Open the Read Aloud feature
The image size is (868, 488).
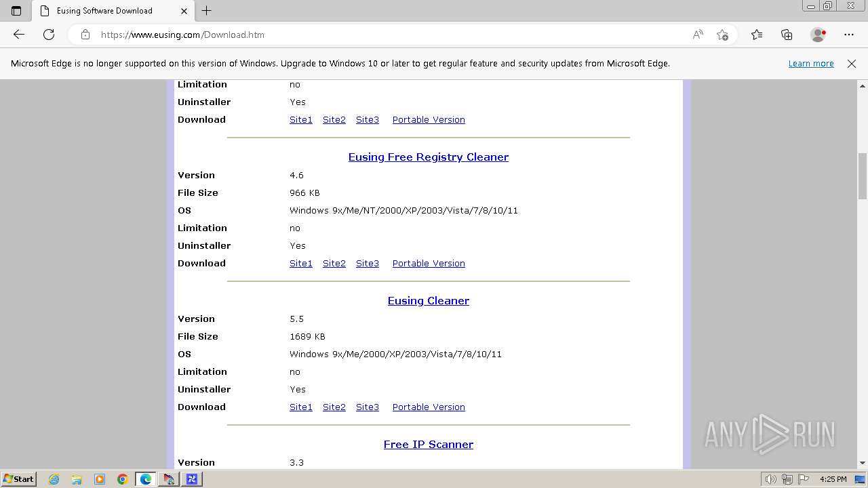698,35
